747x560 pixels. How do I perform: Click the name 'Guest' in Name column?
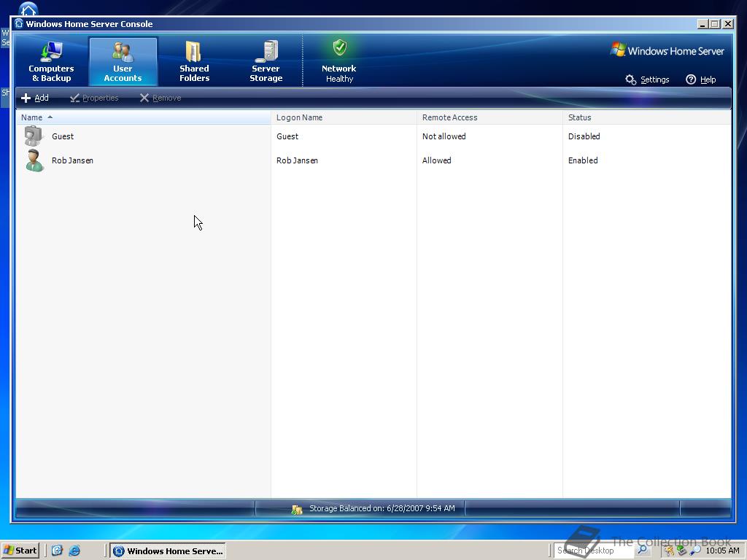[x=63, y=136]
